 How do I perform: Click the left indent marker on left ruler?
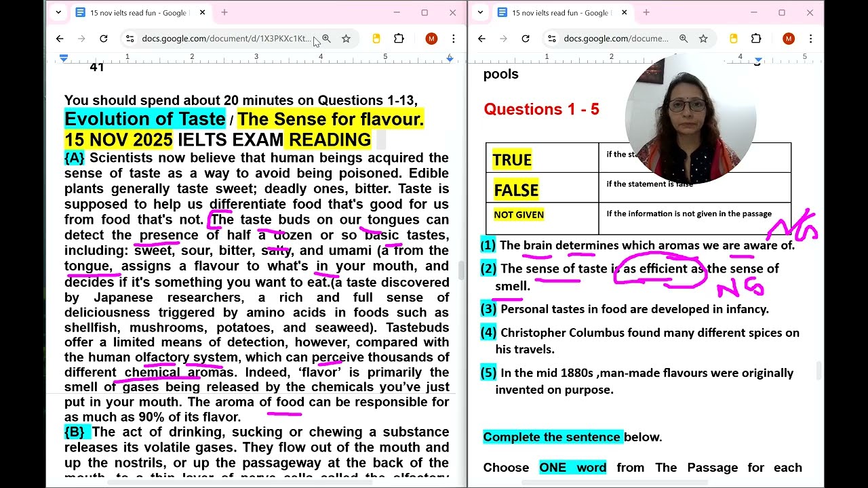pos(64,59)
